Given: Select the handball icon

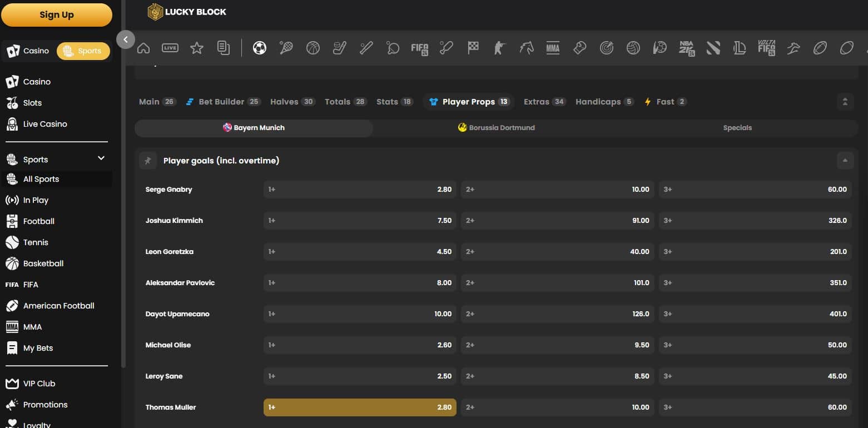Looking at the screenshot, I should tap(660, 48).
